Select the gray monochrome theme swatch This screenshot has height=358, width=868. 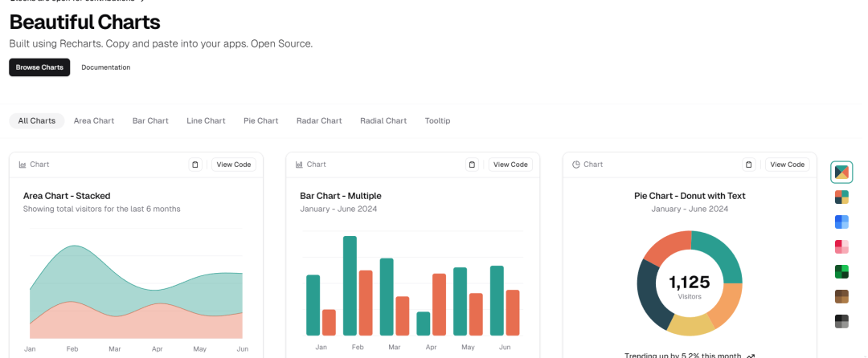(x=841, y=321)
